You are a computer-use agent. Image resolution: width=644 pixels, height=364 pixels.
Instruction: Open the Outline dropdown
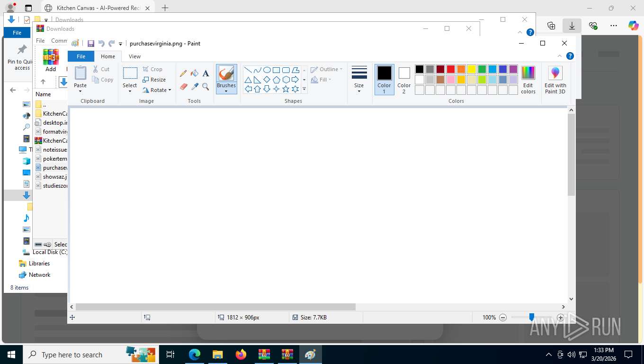327,69
